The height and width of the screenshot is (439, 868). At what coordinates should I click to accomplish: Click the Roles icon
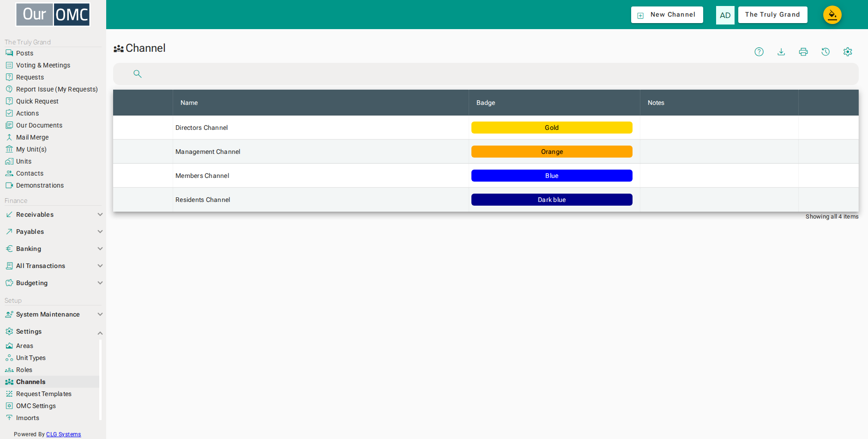tap(9, 370)
